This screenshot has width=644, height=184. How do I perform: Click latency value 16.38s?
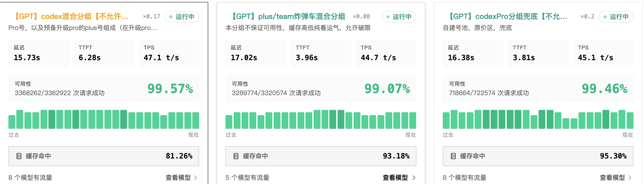coord(461,58)
